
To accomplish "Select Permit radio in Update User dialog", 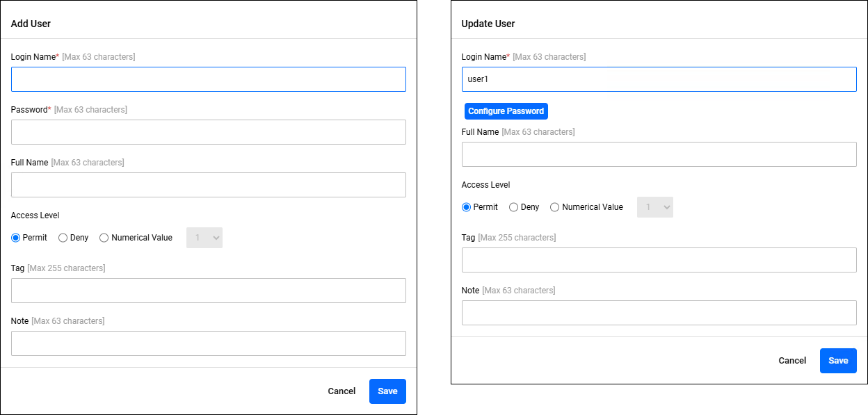I will click(x=467, y=207).
